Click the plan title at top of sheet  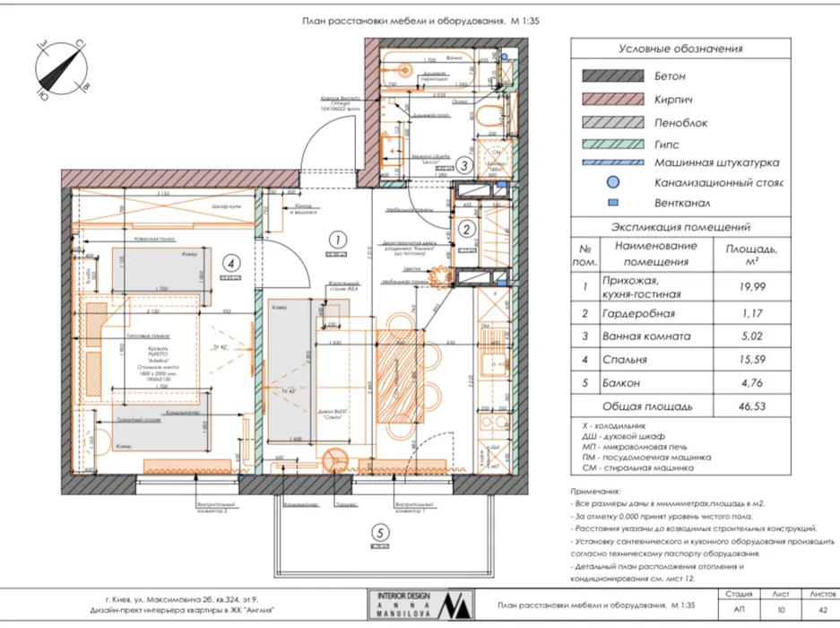tap(420, 21)
